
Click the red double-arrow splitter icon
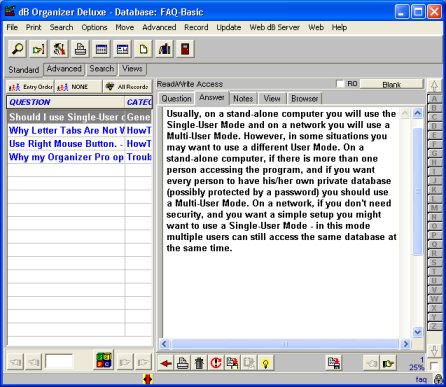click(148, 379)
